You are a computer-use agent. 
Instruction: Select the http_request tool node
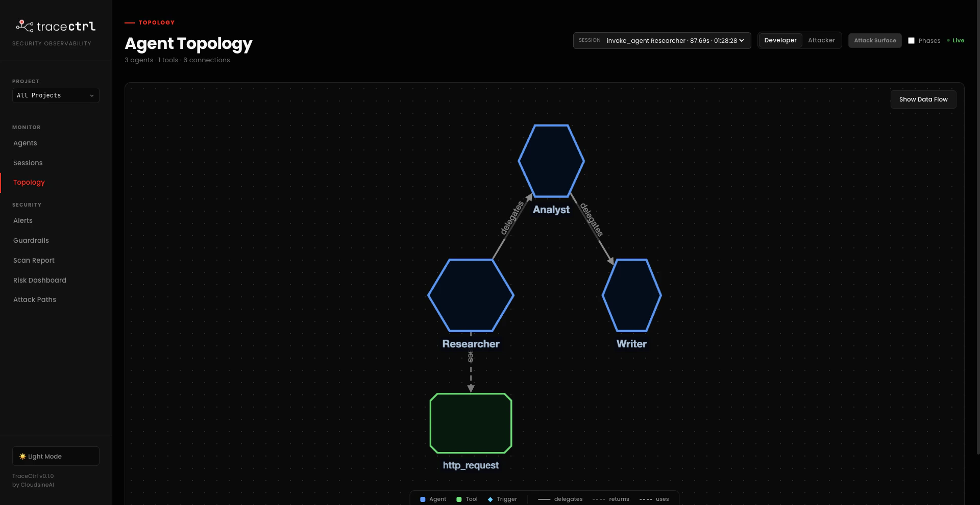[x=471, y=423]
